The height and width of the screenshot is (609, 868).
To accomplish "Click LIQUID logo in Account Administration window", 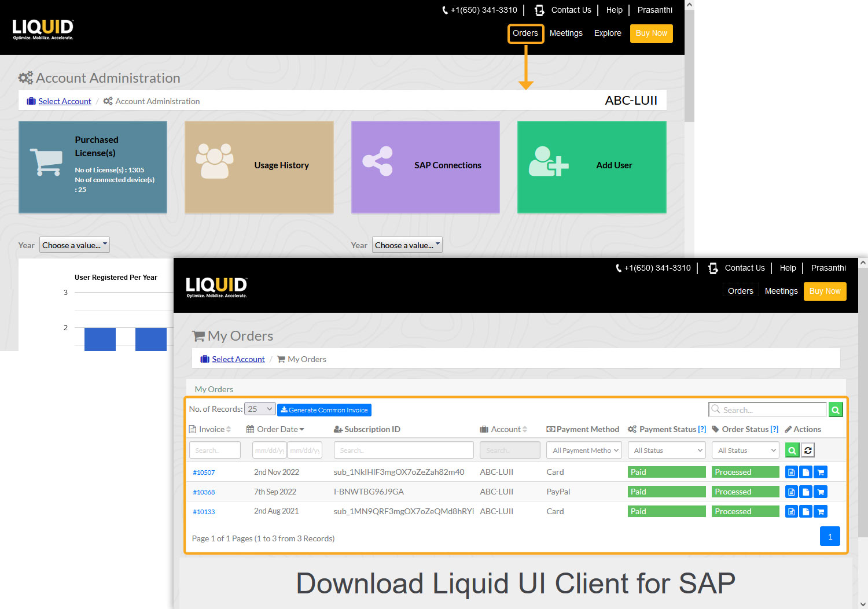I will [x=43, y=29].
